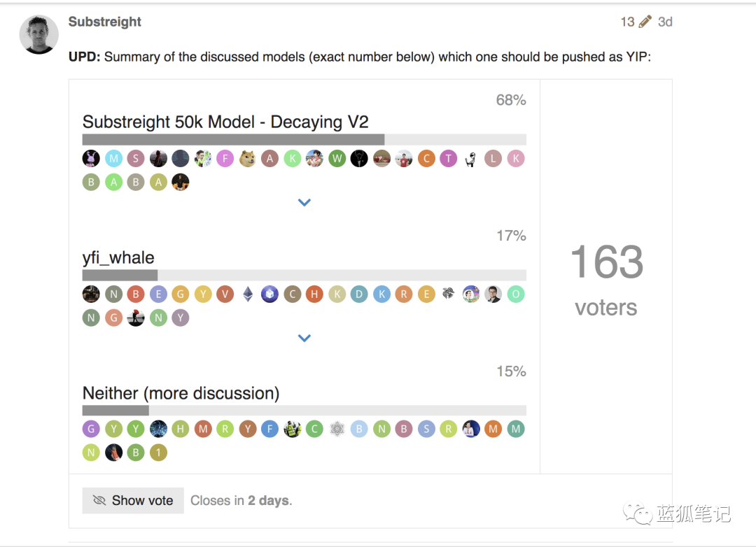This screenshot has width=756, height=547.
Task: Select the yfi_whale poll option
Action: [118, 257]
